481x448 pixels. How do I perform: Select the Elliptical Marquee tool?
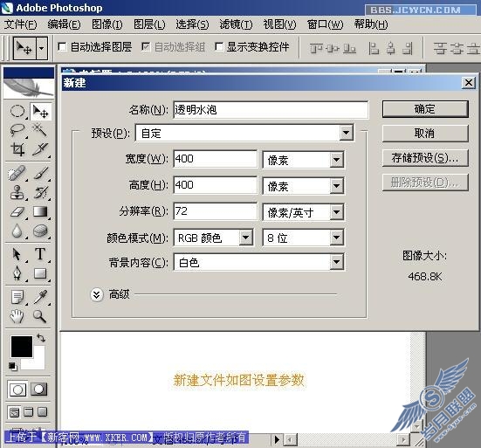point(17,111)
